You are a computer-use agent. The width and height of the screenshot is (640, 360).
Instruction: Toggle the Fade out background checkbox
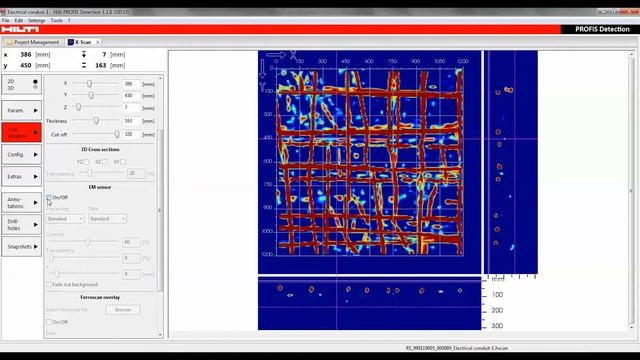coord(49,284)
